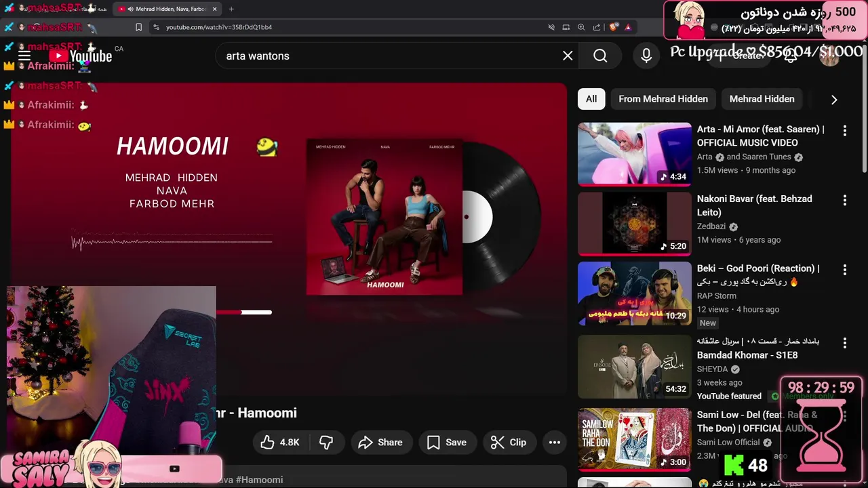This screenshot has height=488, width=868.
Task: Click the share page icon in address bar
Action: [x=597, y=27]
